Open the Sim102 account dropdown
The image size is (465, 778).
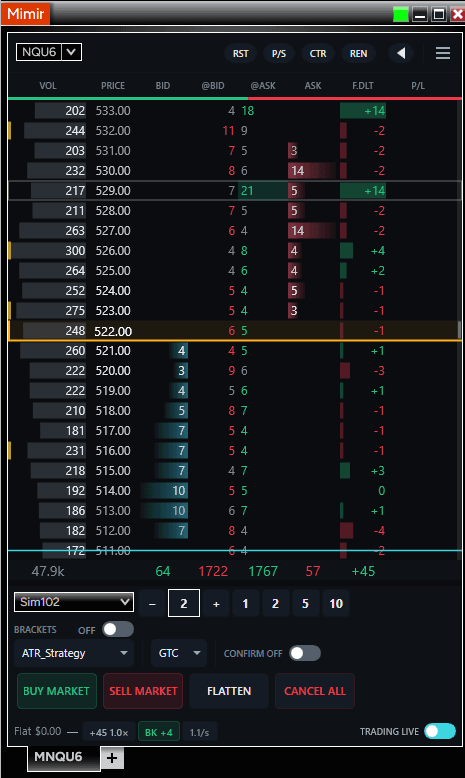(x=74, y=602)
